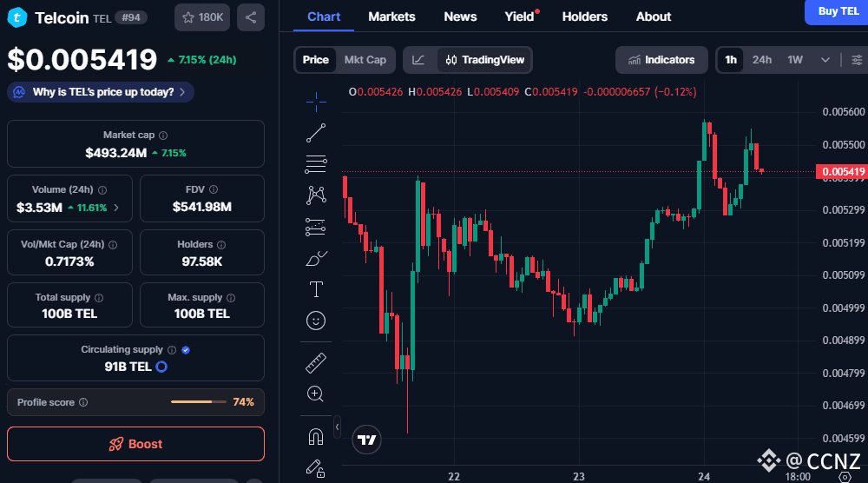
Task: Open chart axis settings gear
Action: pos(845,477)
